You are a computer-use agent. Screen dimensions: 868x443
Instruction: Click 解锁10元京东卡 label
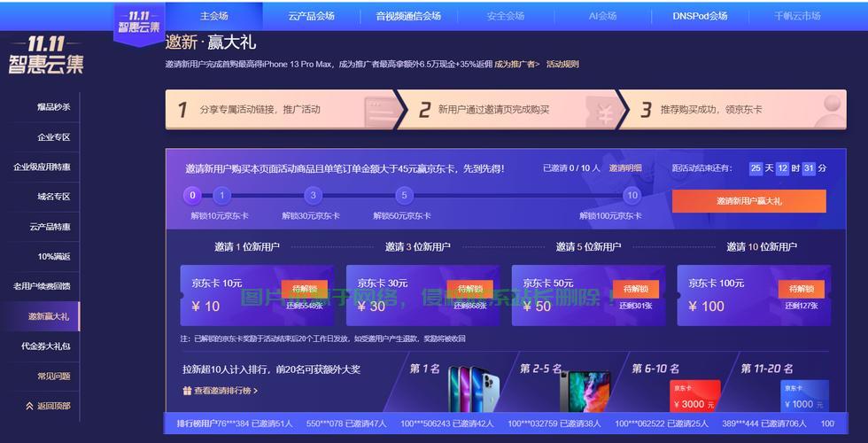coord(220,216)
